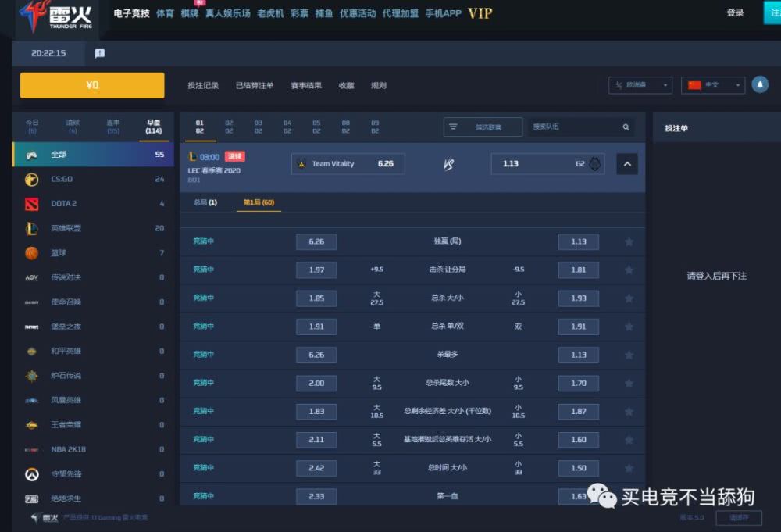781x532 pixels.
Task: Click the Team Vitality logo icon
Action: point(301,164)
